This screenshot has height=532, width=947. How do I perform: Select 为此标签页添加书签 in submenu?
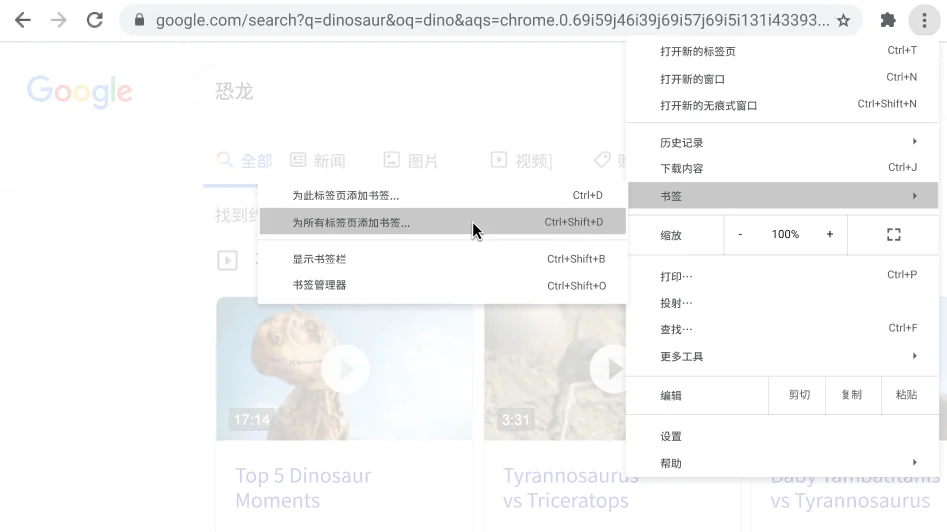coord(443,195)
